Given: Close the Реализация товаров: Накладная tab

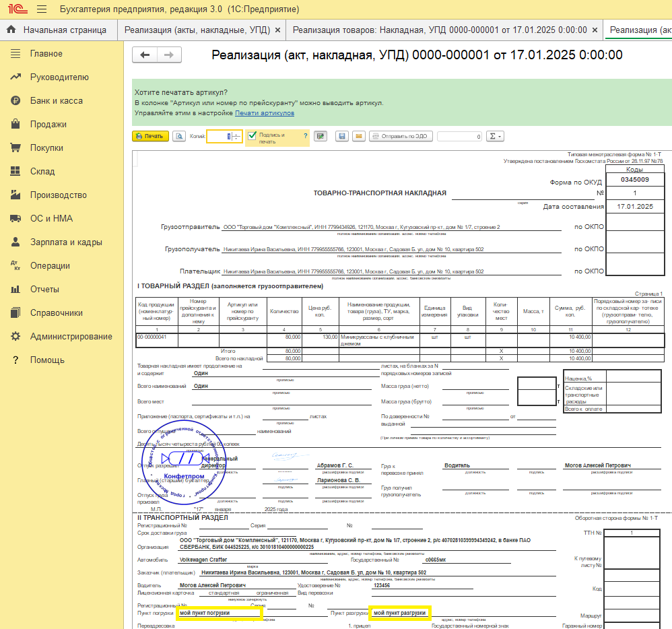Looking at the screenshot, I should pos(595,30).
